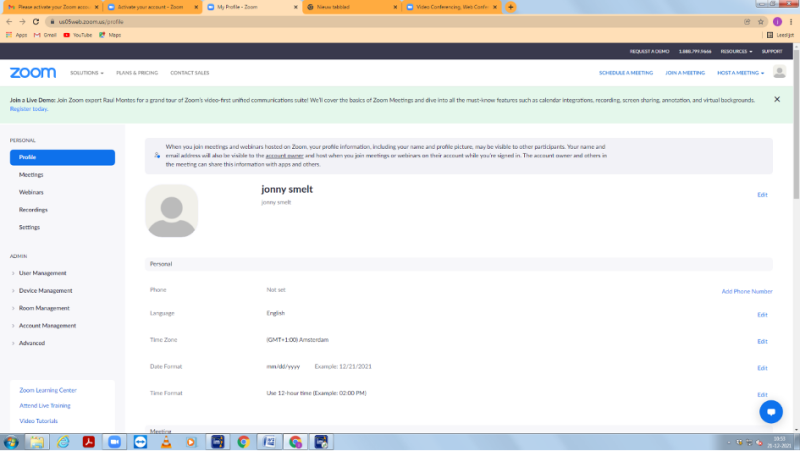Open Internet Explorer from the taskbar

63,442
